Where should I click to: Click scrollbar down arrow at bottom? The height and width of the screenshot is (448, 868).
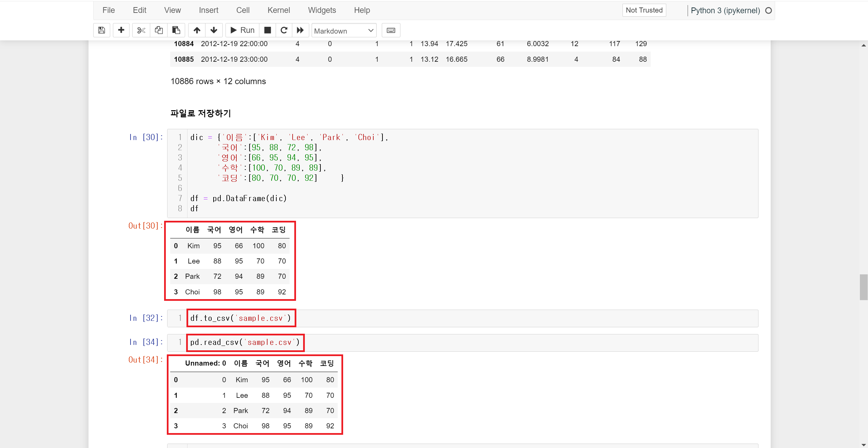(863, 445)
